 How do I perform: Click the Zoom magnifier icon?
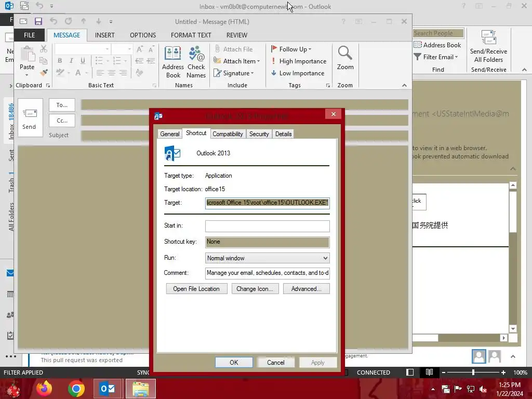(345, 54)
